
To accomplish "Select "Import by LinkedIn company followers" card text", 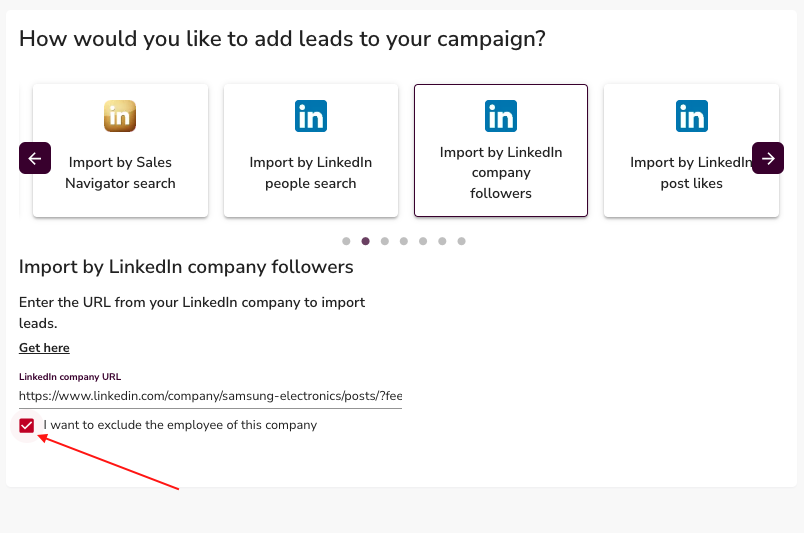I will pos(501,173).
